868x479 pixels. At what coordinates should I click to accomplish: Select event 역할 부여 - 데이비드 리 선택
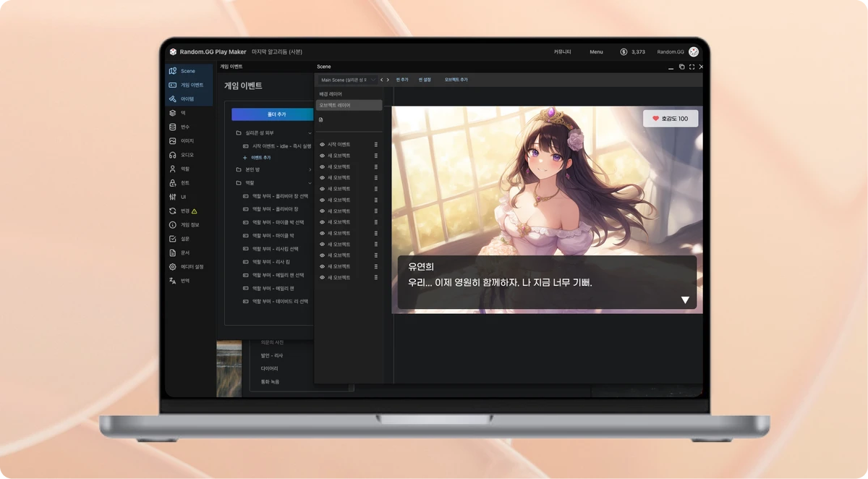[276, 301]
